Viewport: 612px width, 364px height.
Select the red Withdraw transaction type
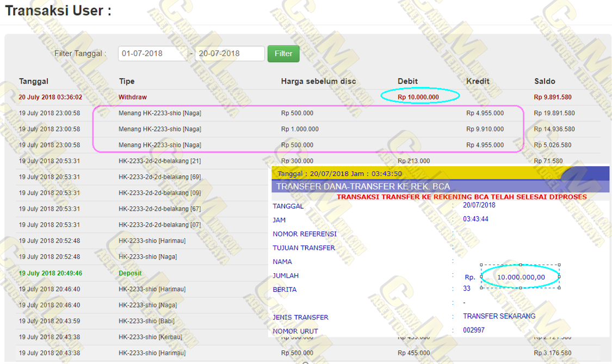pos(133,97)
